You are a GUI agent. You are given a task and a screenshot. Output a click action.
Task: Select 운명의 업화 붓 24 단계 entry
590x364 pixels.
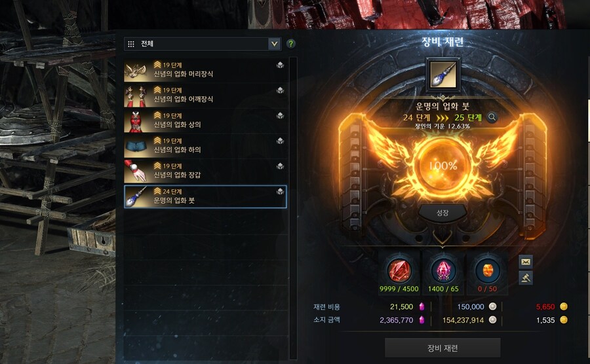(205, 196)
